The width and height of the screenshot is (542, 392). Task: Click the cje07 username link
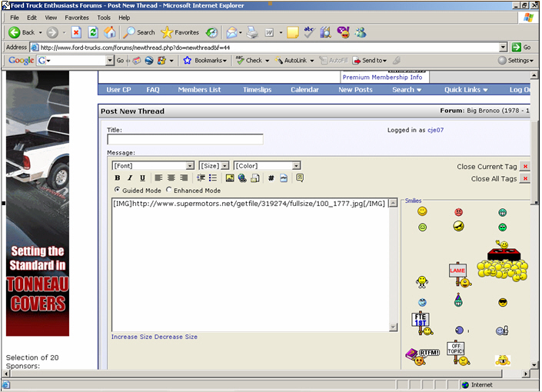pos(436,130)
